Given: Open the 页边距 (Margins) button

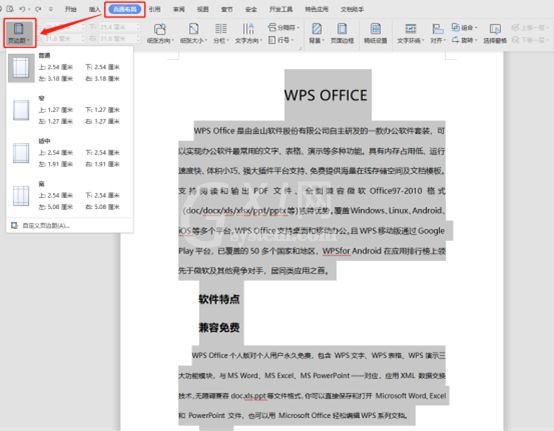Looking at the screenshot, I should [x=20, y=33].
